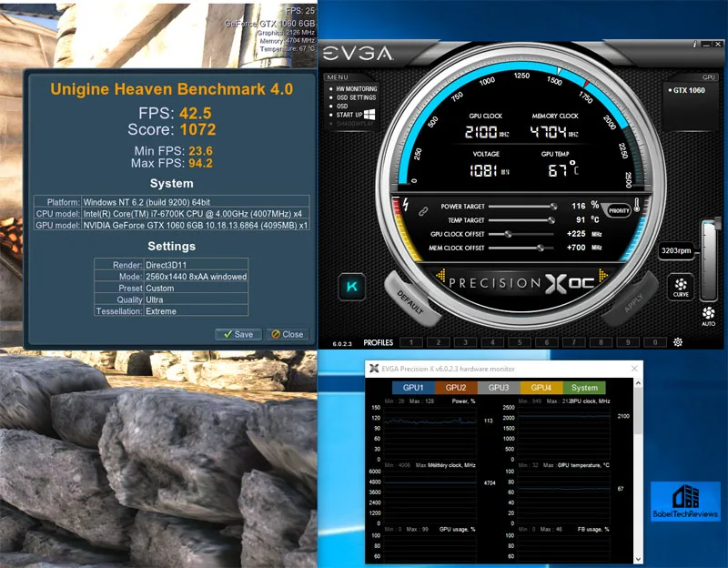Toggle the Priority button
This screenshot has width=728, height=568.
point(619,210)
